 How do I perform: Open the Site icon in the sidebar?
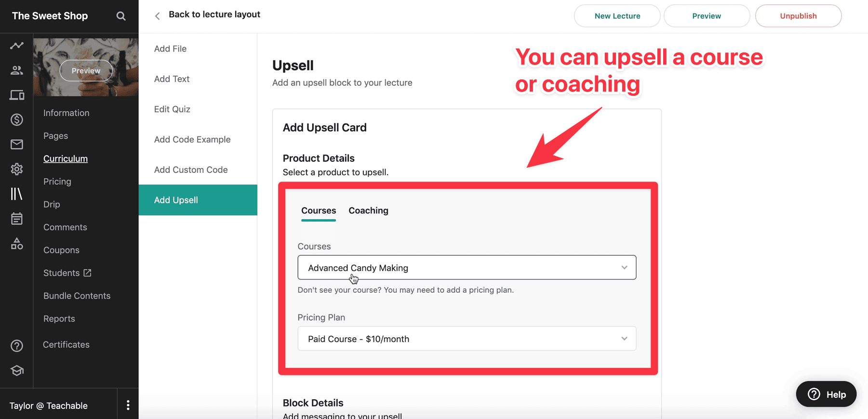[x=17, y=95]
